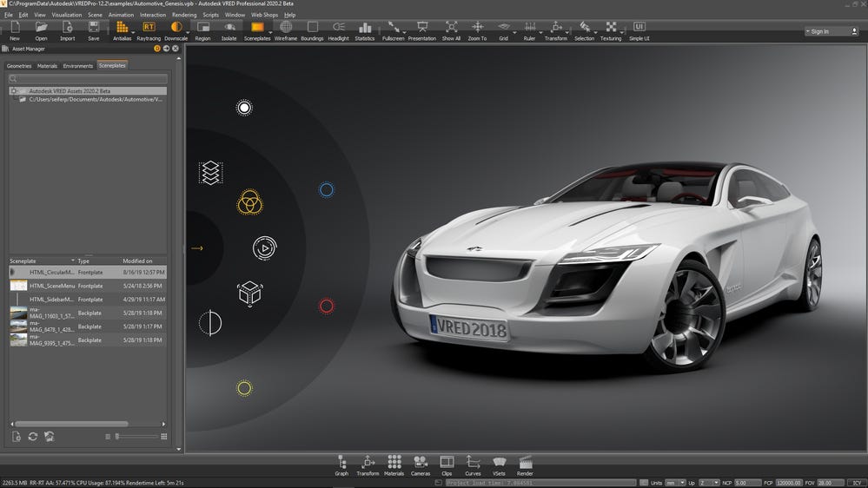Image resolution: width=868 pixels, height=488 pixels.
Task: Activate the Ruler tool
Action: point(530,30)
